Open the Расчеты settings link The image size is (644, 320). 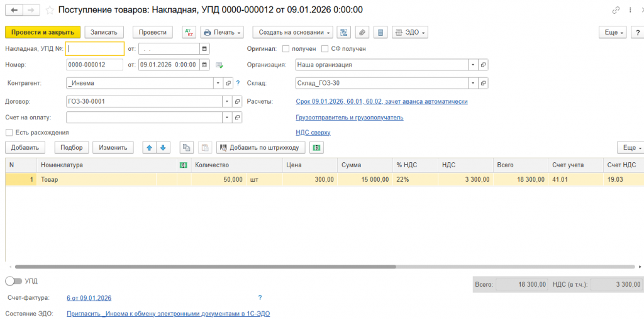pyautogui.click(x=382, y=101)
